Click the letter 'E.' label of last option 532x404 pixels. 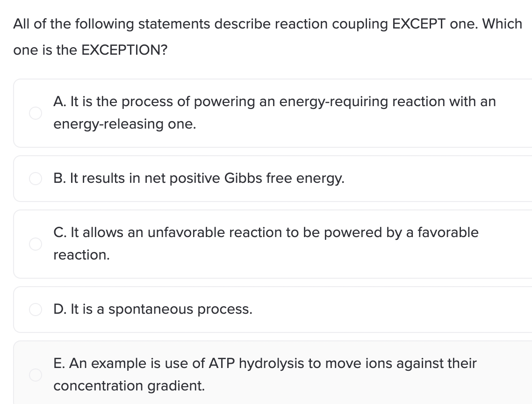[59, 363]
